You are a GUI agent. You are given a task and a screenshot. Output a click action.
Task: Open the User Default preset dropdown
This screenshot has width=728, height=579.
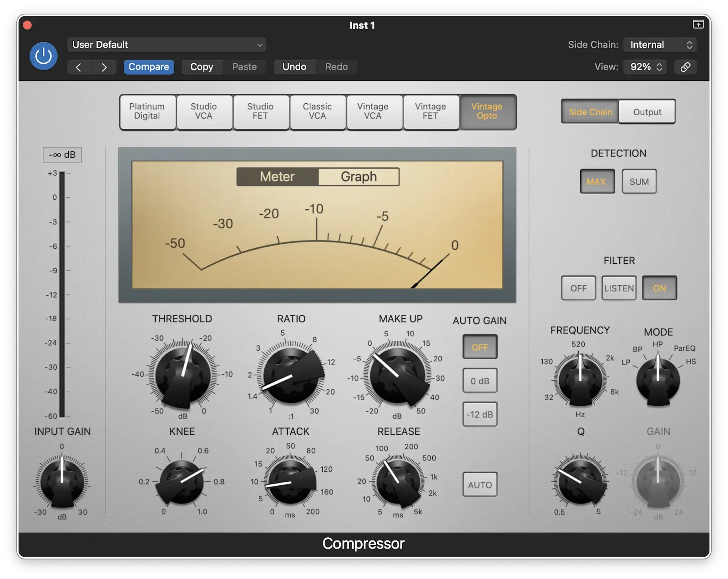166,45
